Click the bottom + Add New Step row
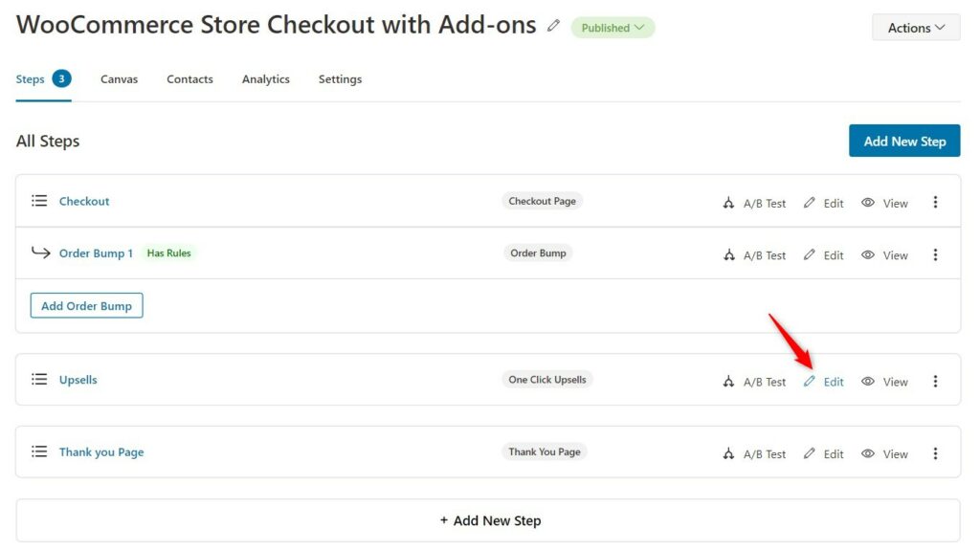 [x=488, y=520]
